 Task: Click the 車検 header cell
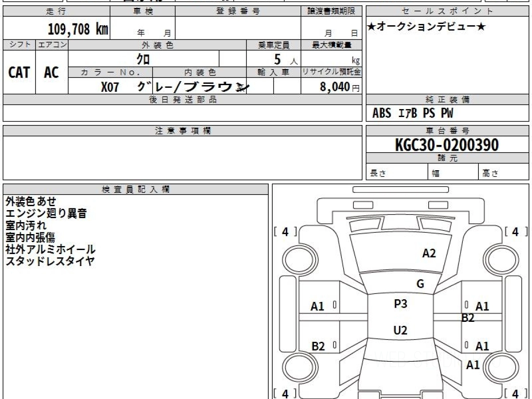coord(143,12)
